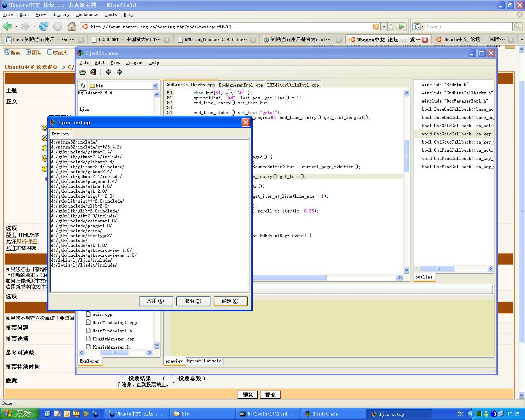This screenshot has width=525, height=420.
Task: Open the View menu in ljedit
Action: click(x=115, y=62)
